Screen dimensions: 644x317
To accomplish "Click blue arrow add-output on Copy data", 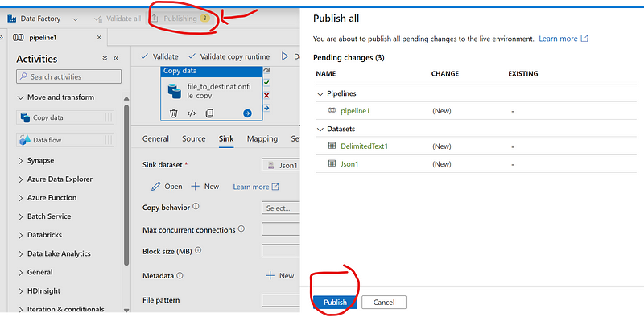I will (247, 113).
